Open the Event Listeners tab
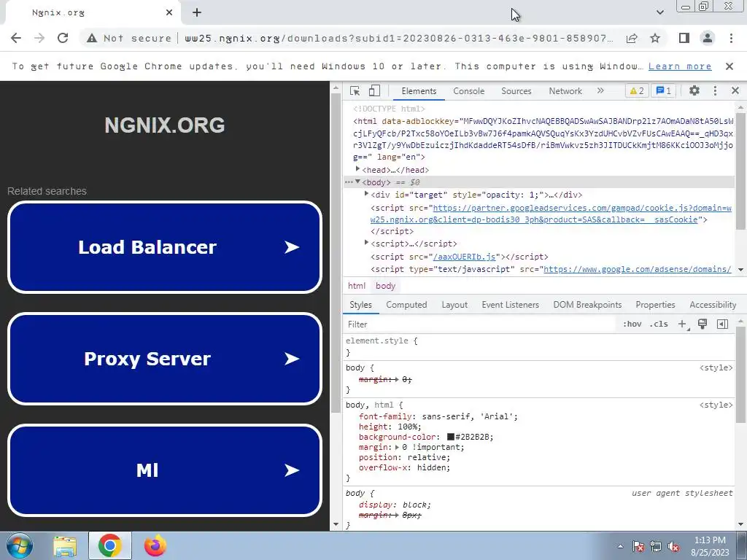The height and width of the screenshot is (560, 747). click(x=510, y=305)
